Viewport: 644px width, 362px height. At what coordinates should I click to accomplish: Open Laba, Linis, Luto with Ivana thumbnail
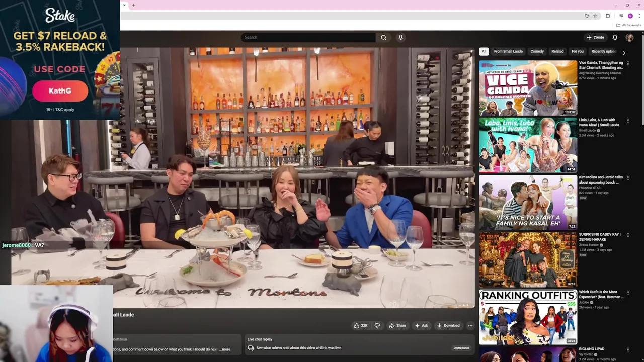point(528,145)
